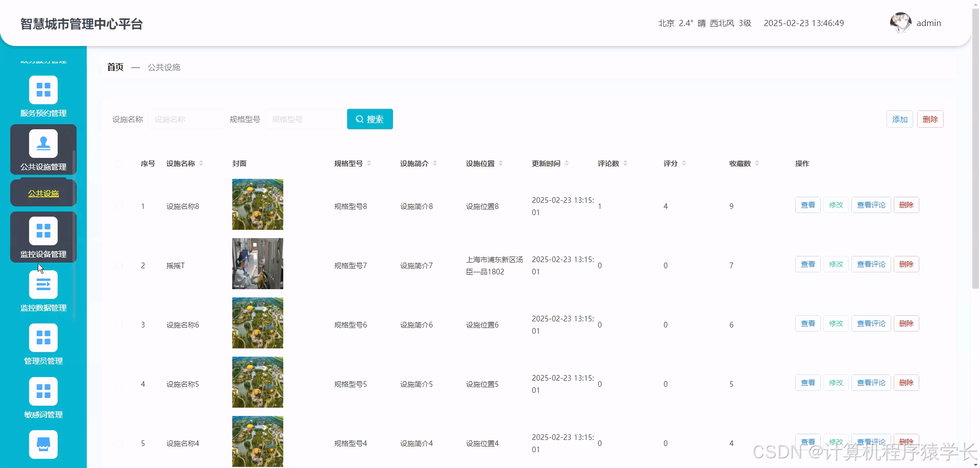The width and height of the screenshot is (980, 468).
Task: Check the row checkbox for 摇摇T
Action: pos(119,265)
